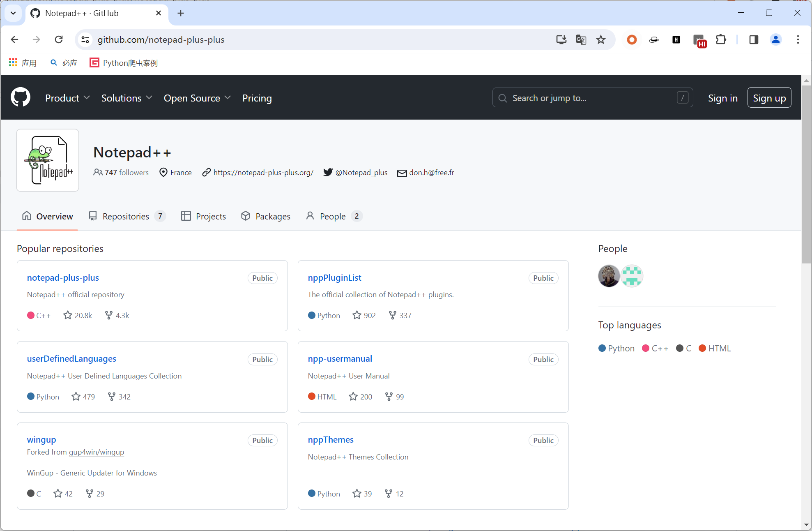
Task: Expand the Solutions dropdown menu
Action: tap(127, 98)
